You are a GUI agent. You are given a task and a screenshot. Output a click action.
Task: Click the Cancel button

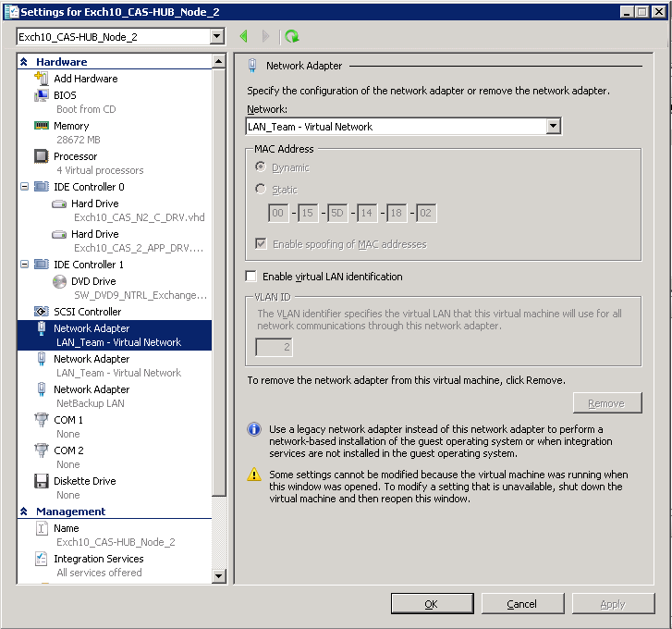(x=522, y=604)
